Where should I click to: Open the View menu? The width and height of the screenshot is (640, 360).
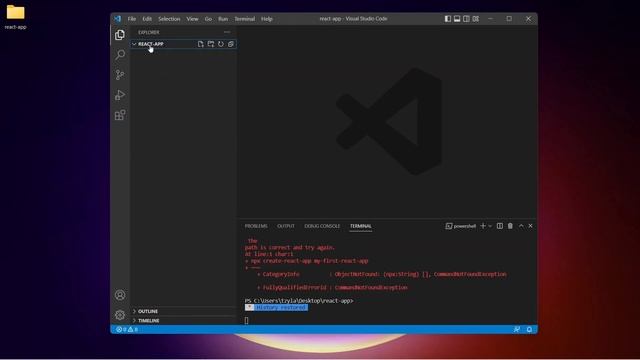pos(192,19)
